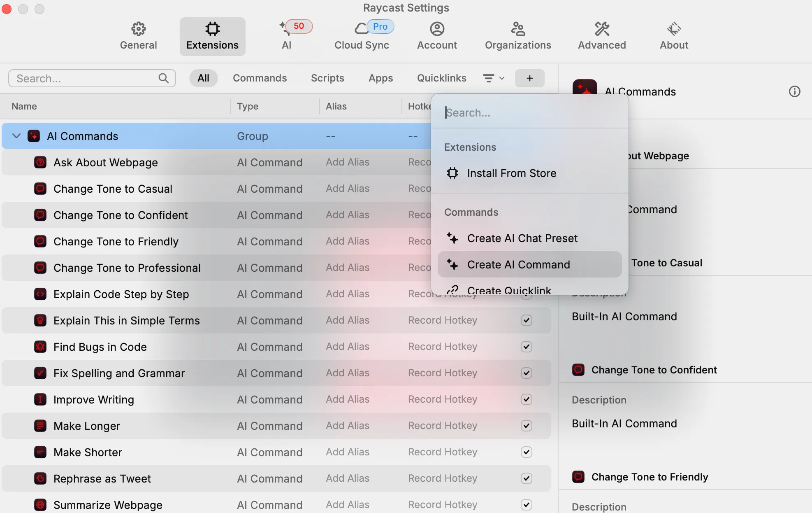
Task: Click the Explain Code Step by Step icon
Action: 40,294
